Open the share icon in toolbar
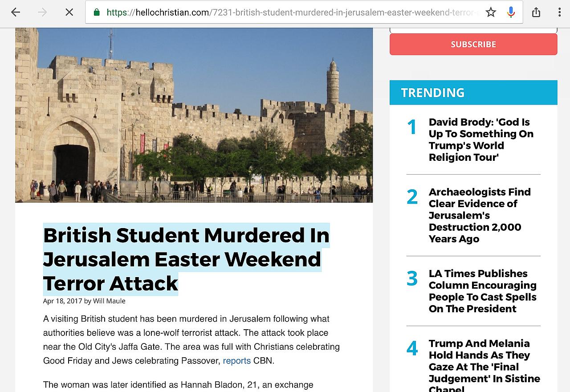The image size is (570, 392). coord(536,12)
